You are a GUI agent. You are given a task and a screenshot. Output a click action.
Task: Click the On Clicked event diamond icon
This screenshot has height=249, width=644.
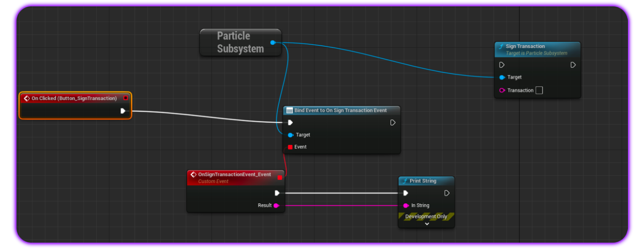[27, 98]
